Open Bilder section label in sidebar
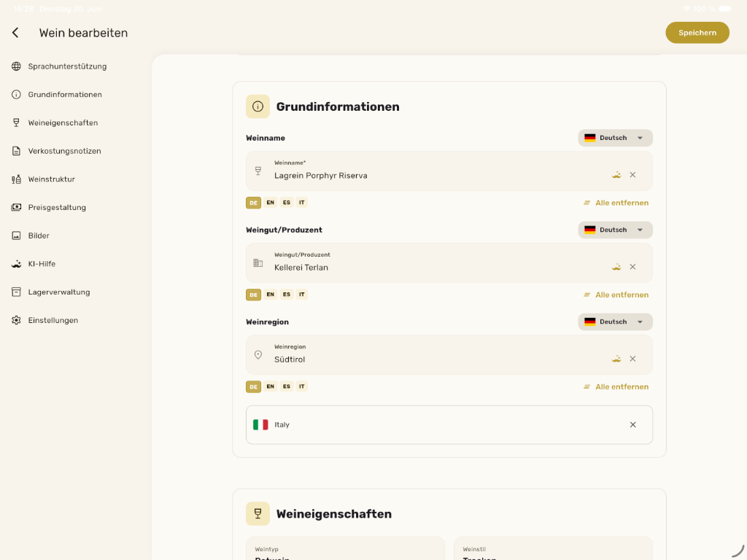This screenshot has height=560, width=747. point(39,236)
